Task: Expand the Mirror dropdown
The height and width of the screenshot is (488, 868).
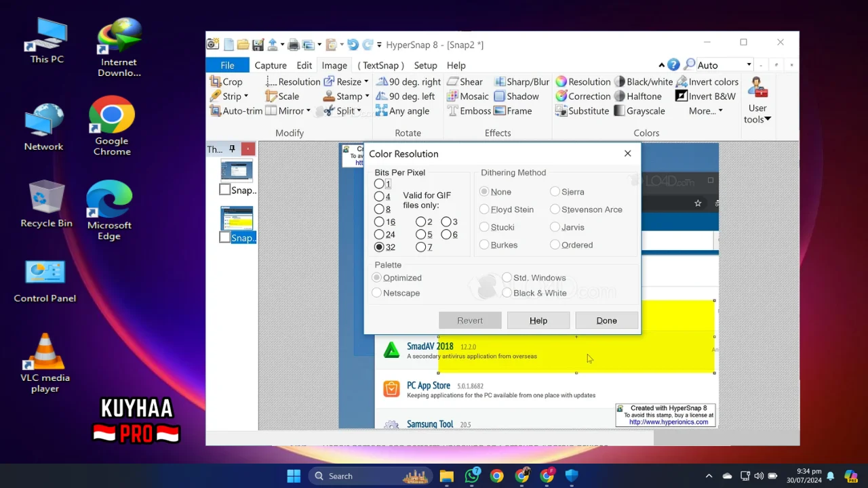Action: 308,111
